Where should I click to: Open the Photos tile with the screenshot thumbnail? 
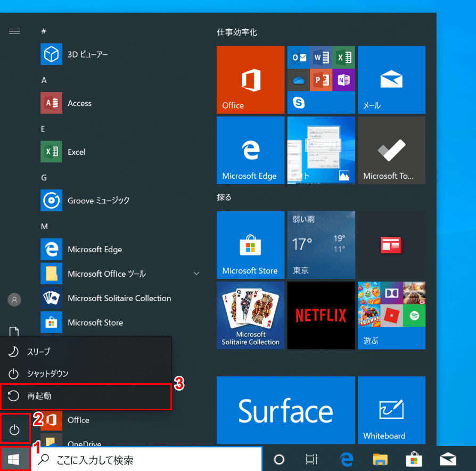click(321, 150)
